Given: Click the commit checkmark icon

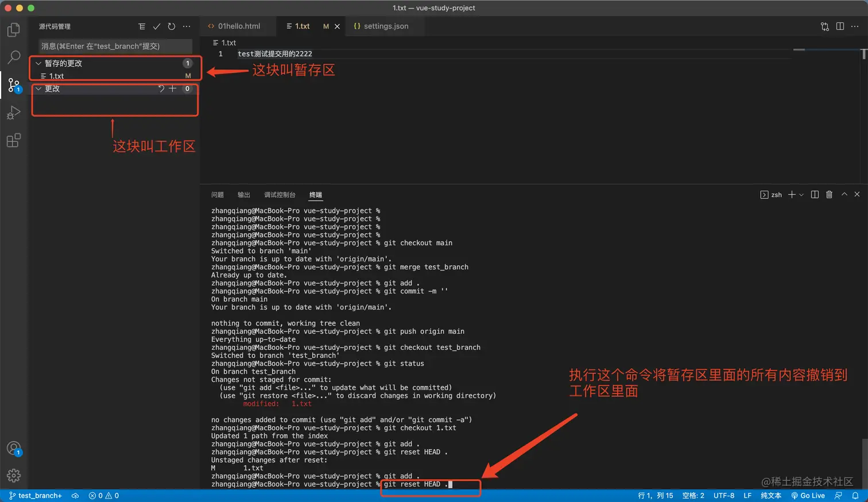Looking at the screenshot, I should coord(157,26).
